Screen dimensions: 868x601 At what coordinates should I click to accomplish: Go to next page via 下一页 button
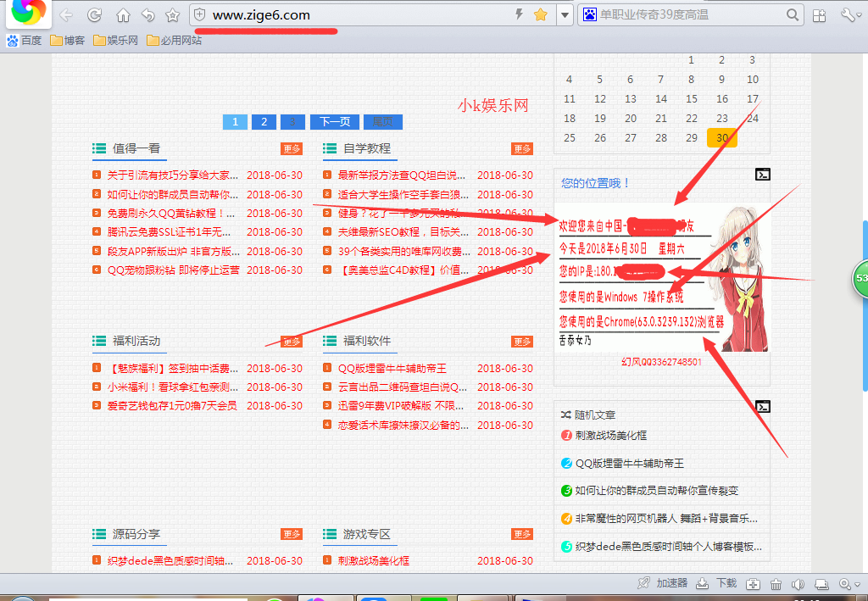point(333,121)
